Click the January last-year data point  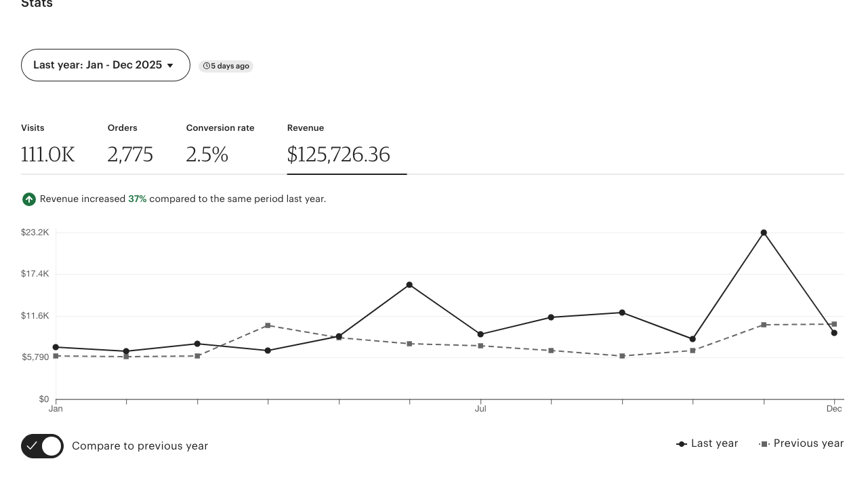(56, 347)
